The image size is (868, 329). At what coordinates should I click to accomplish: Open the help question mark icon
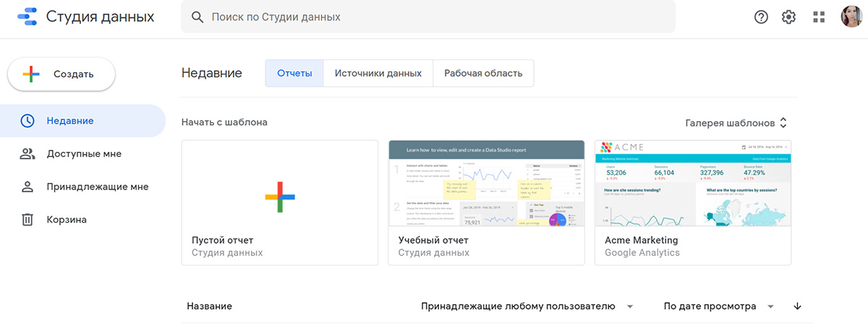click(x=761, y=17)
